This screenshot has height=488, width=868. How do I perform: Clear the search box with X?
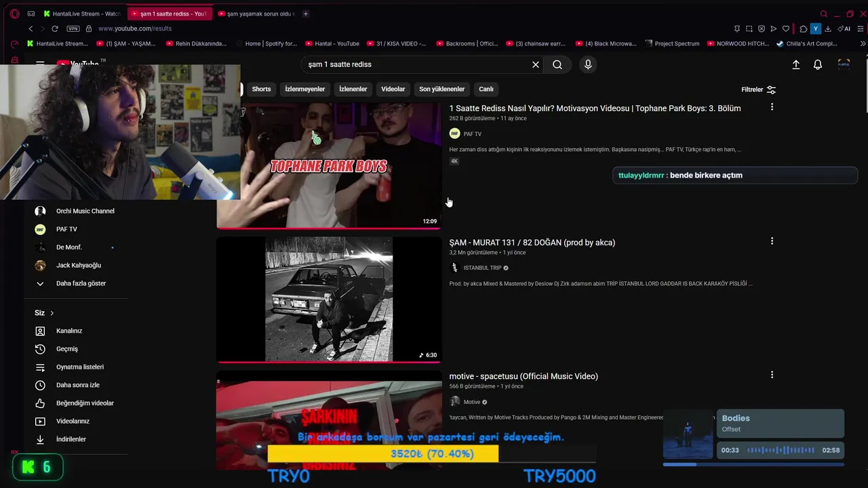[x=536, y=64]
